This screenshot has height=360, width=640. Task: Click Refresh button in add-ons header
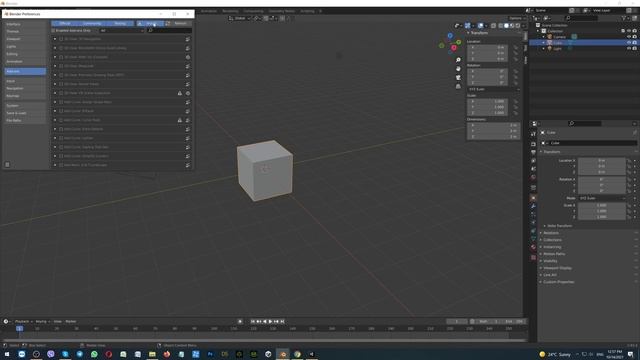point(178,23)
